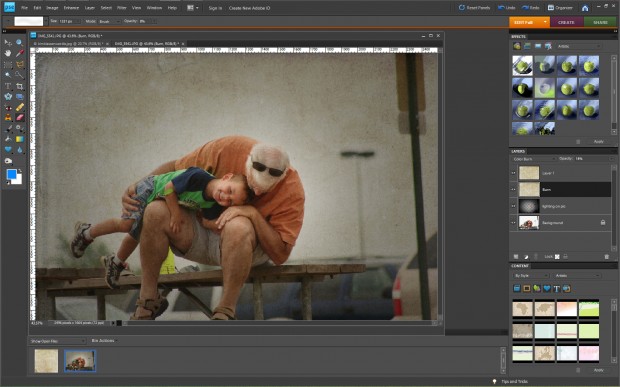
Task: Click the Reset Panels button
Action: pos(474,8)
